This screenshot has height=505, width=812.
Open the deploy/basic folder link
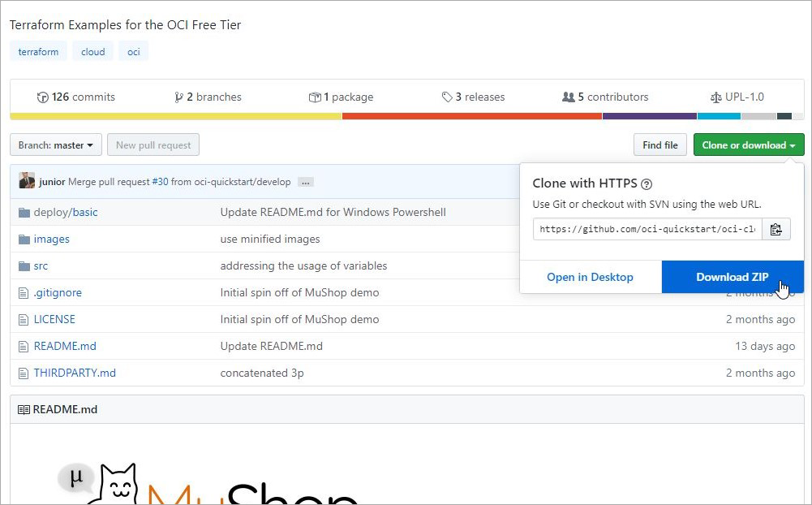(x=66, y=212)
